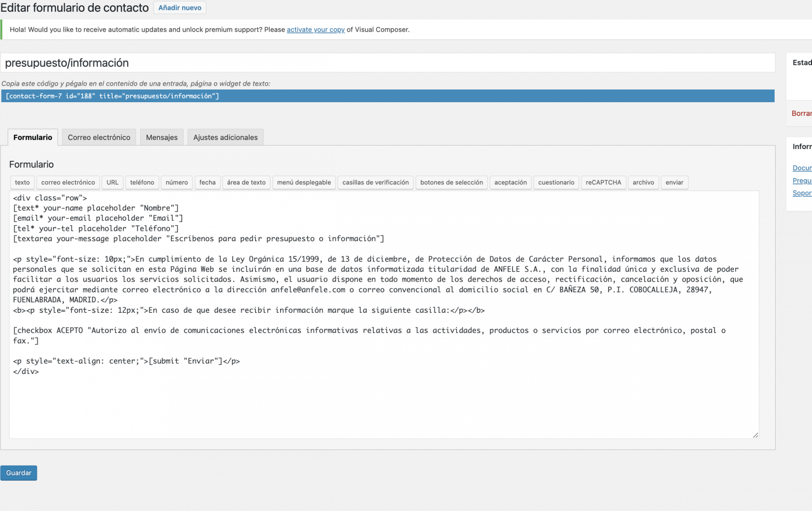Open the Docum… sidebar link
Image resolution: width=812 pixels, height=511 pixels.
[802, 168]
